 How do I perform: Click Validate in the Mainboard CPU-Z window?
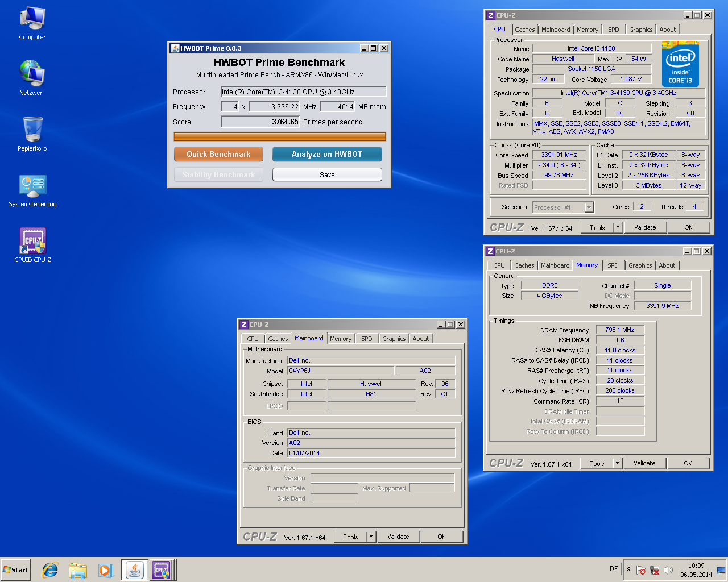(398, 537)
